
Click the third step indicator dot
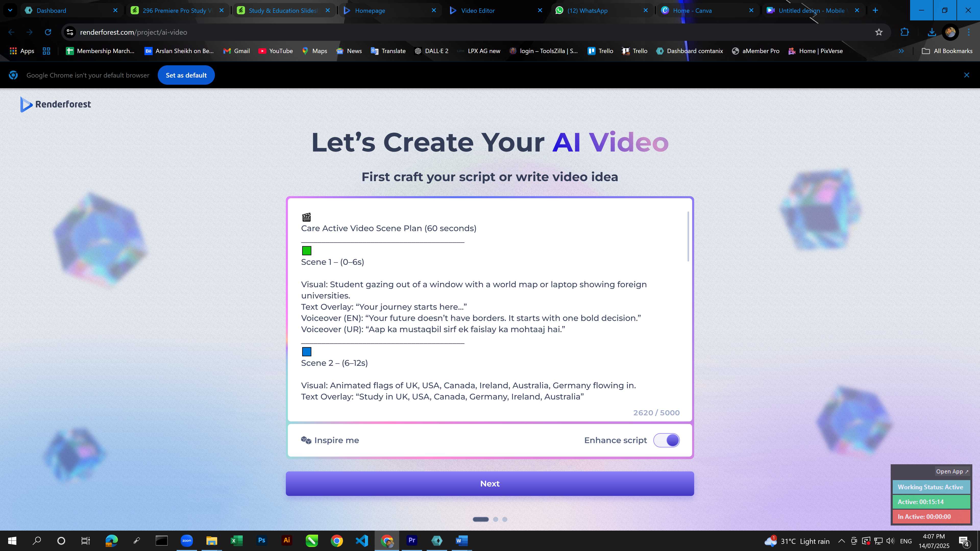coord(505,519)
